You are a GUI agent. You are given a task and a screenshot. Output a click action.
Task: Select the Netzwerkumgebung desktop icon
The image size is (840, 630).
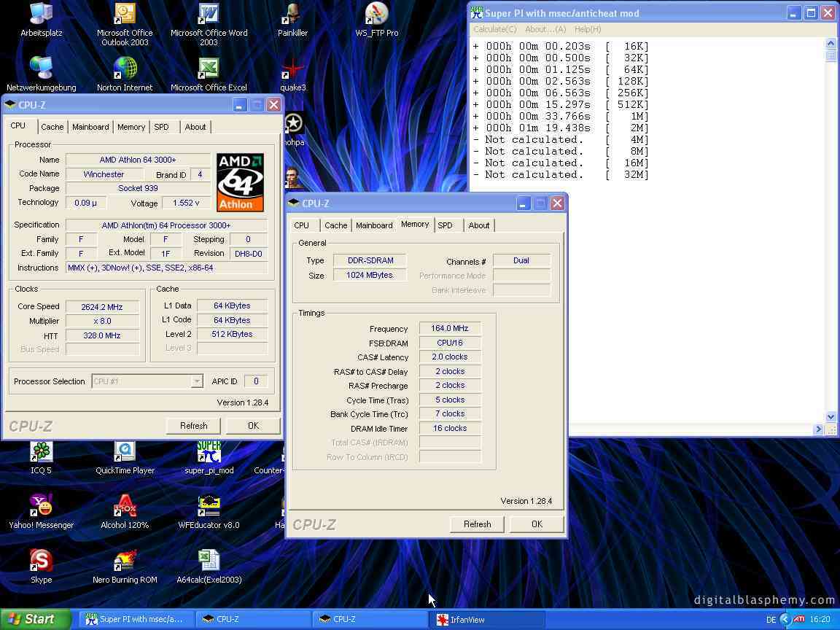(42, 74)
